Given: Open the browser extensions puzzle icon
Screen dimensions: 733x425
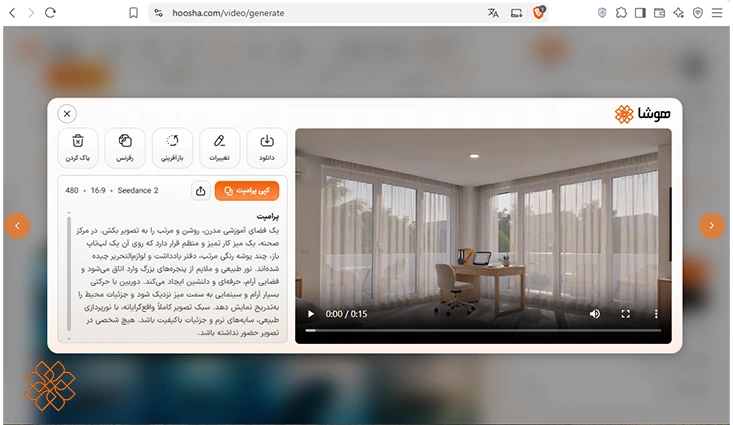Looking at the screenshot, I should (x=621, y=13).
